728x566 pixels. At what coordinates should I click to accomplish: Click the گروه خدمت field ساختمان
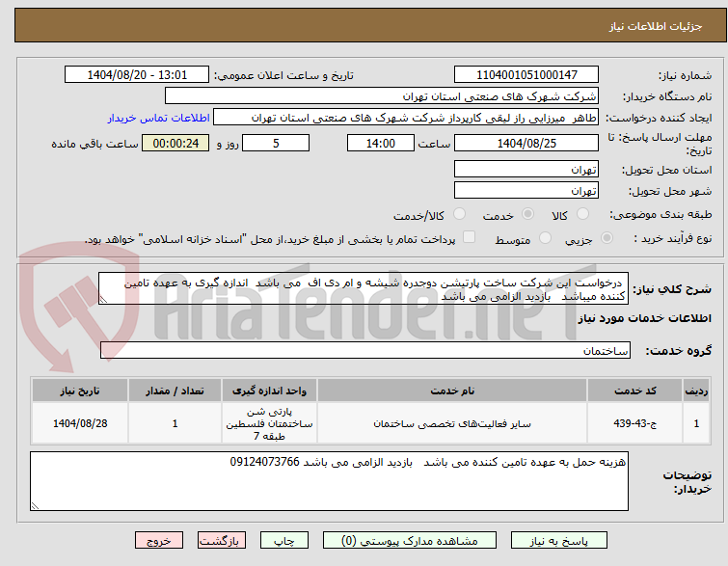pos(365,350)
